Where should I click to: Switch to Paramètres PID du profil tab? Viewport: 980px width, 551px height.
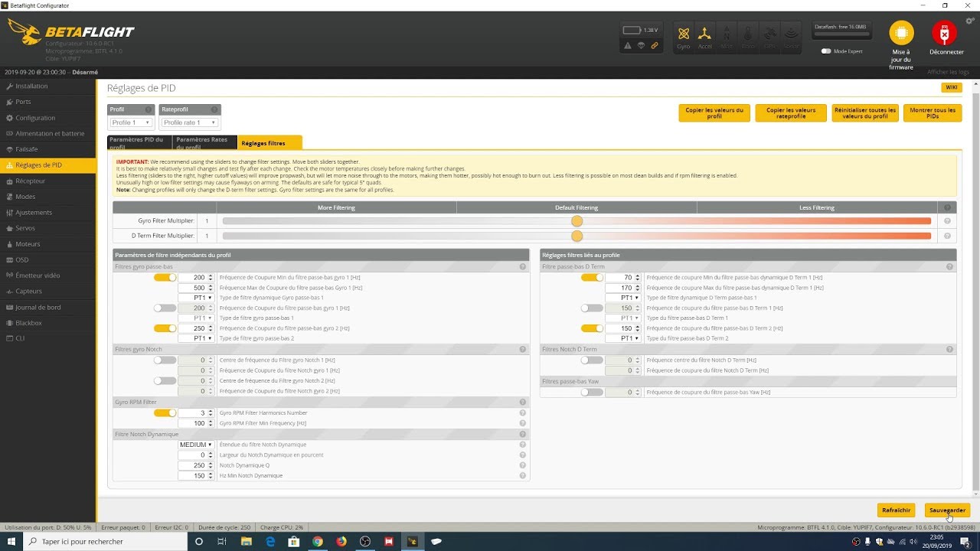140,142
